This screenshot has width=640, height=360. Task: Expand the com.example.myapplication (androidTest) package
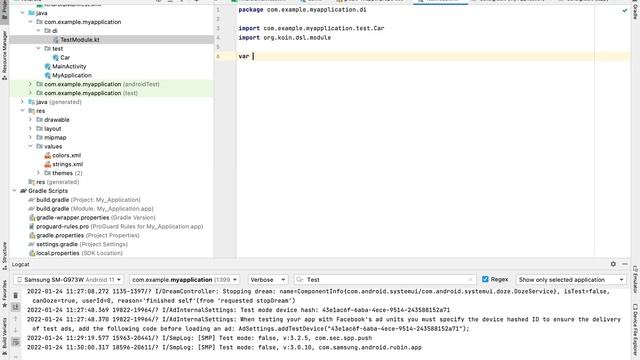[x=30, y=84]
